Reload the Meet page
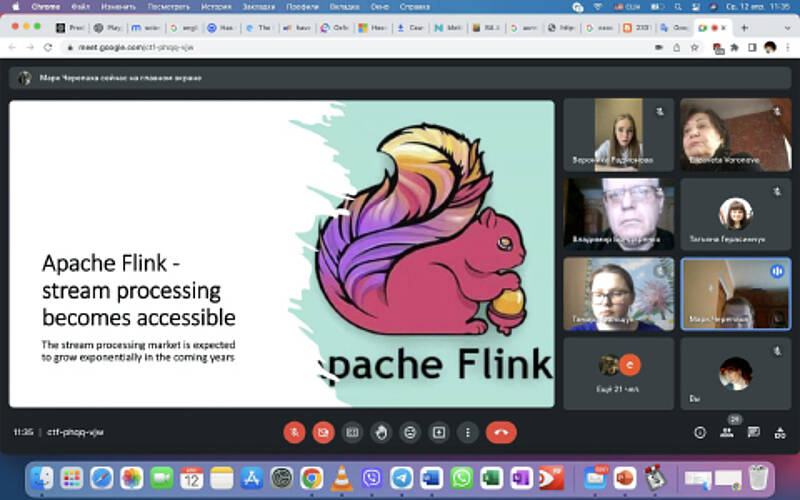Screen dimensions: 800x500 coord(48,47)
